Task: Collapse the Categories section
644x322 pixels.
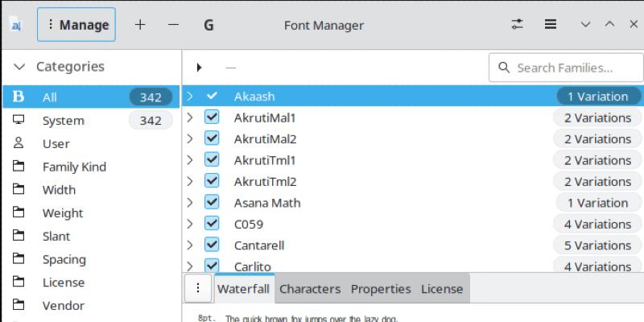Action: [19, 67]
